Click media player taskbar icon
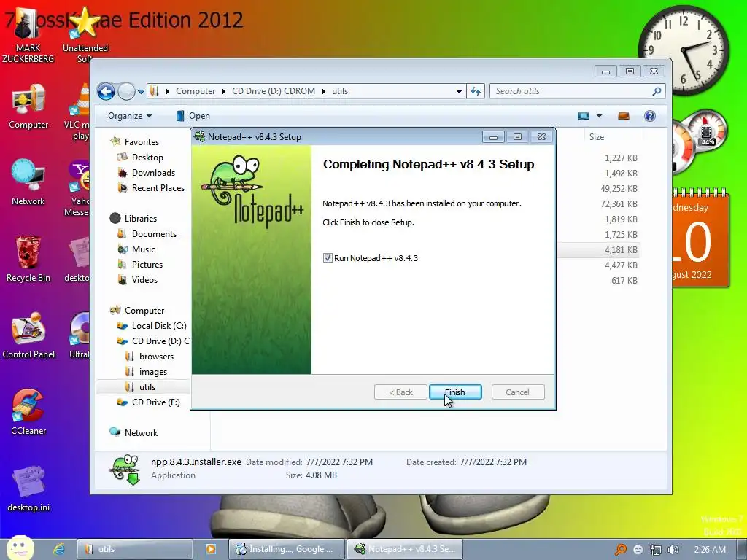 210,549
